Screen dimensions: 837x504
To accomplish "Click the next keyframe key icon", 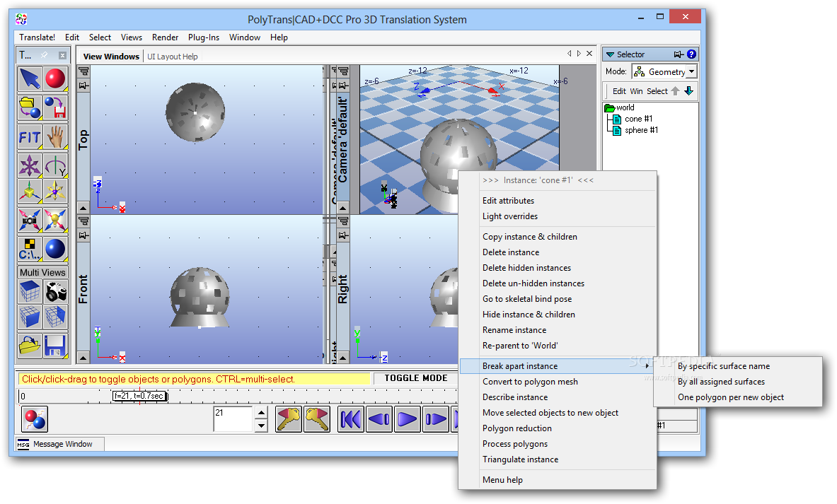I will (317, 419).
